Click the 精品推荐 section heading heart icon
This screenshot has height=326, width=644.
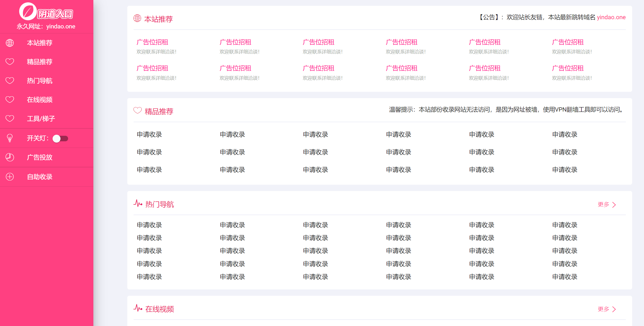pos(138,111)
